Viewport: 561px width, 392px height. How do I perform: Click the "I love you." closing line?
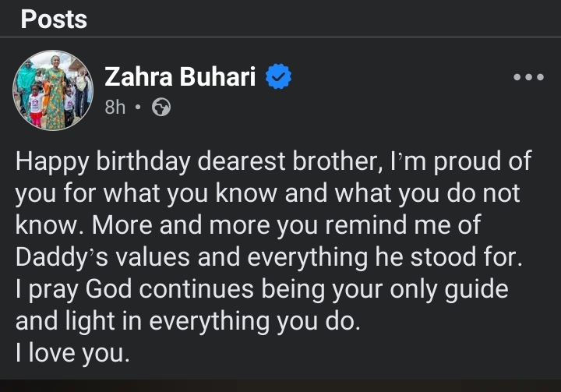[x=70, y=353]
